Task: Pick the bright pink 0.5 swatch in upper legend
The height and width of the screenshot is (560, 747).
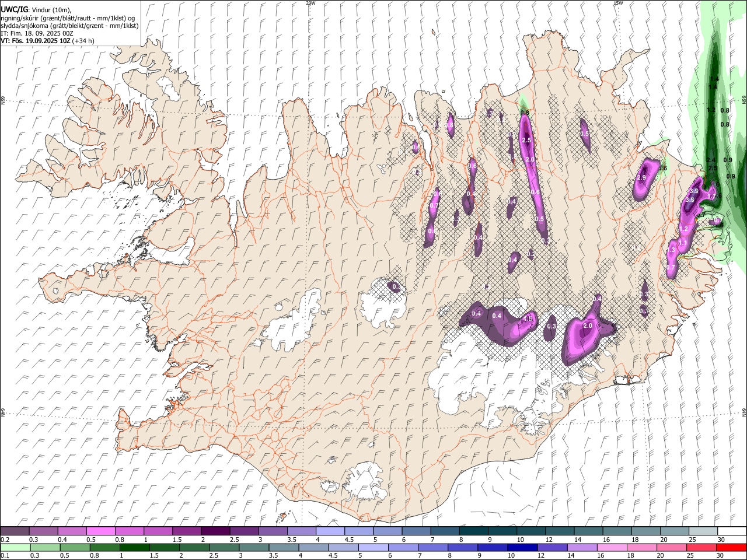Action: click(100, 531)
